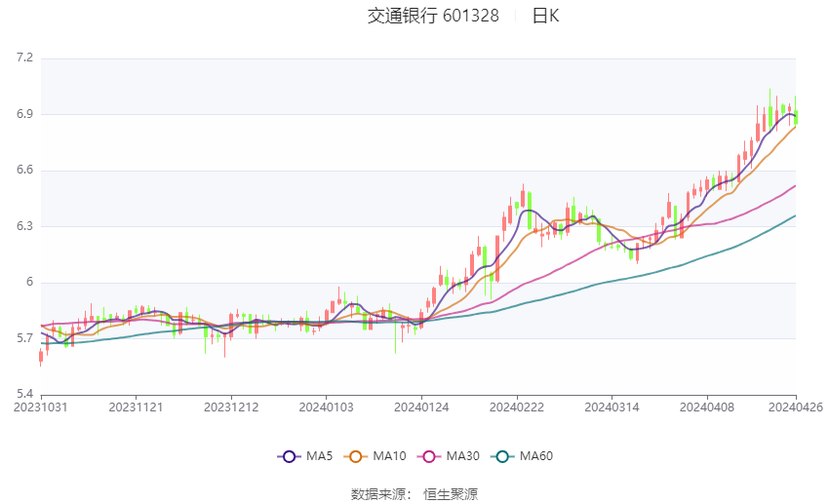Click the 20240103 date axis label
Screen dimensions: 829x504
326,407
